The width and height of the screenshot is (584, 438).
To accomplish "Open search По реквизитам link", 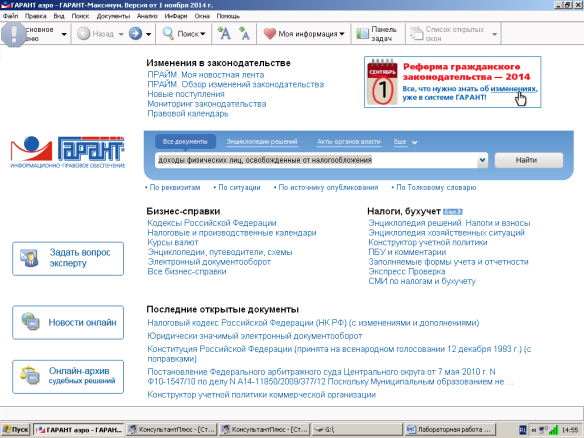I will click(174, 187).
